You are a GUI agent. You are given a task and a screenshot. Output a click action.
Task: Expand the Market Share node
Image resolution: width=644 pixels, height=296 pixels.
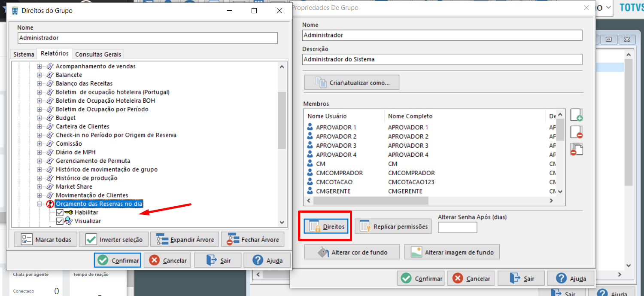click(x=39, y=186)
